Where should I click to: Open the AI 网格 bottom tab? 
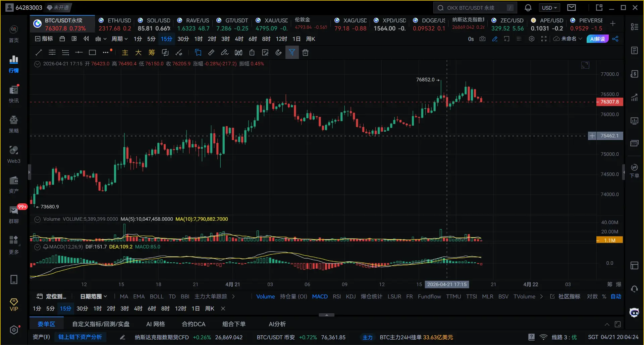156,324
